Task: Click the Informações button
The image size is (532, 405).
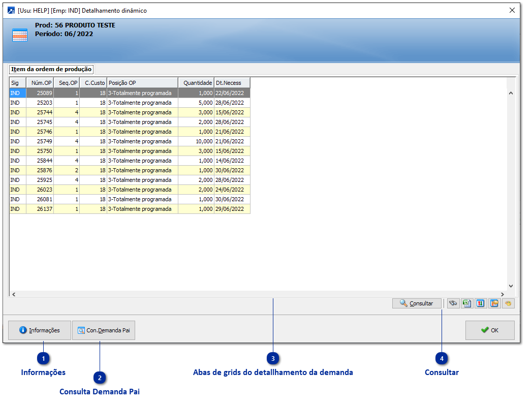Action: point(40,330)
